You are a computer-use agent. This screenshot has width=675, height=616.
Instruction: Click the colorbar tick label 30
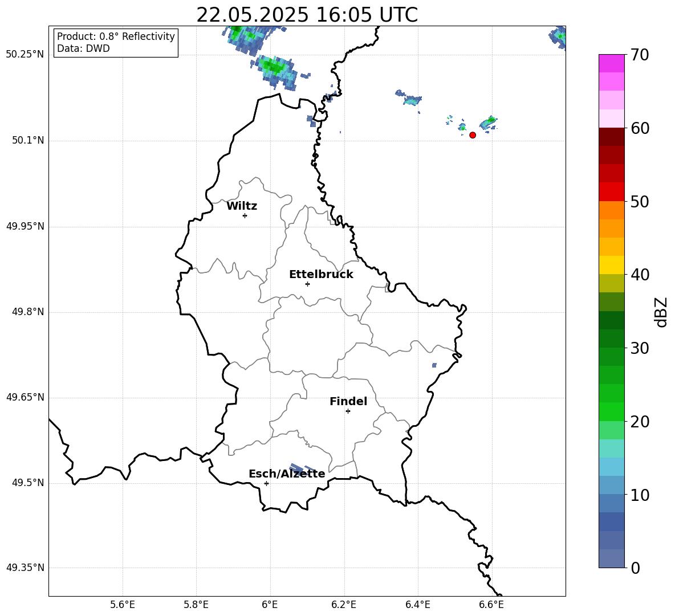(640, 348)
